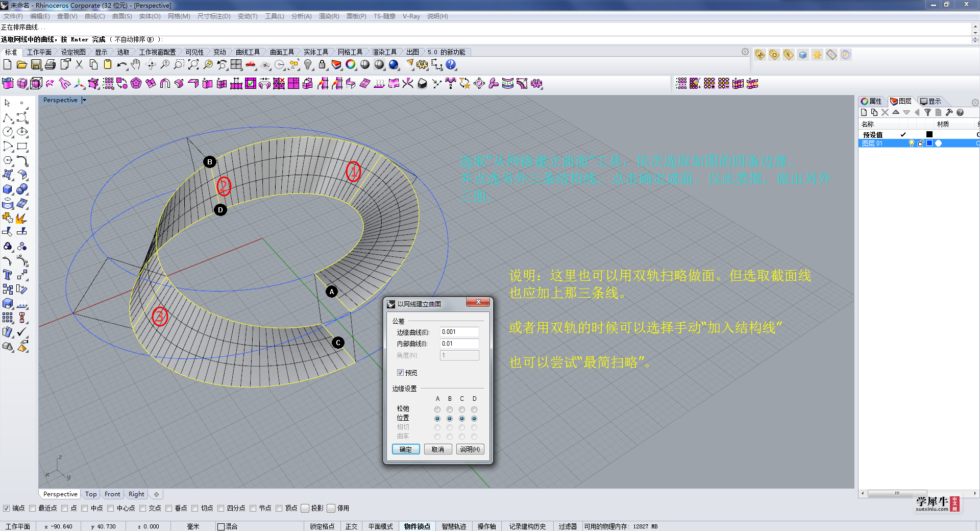
Task: Select the Pan hand tool
Action: [x=136, y=65]
